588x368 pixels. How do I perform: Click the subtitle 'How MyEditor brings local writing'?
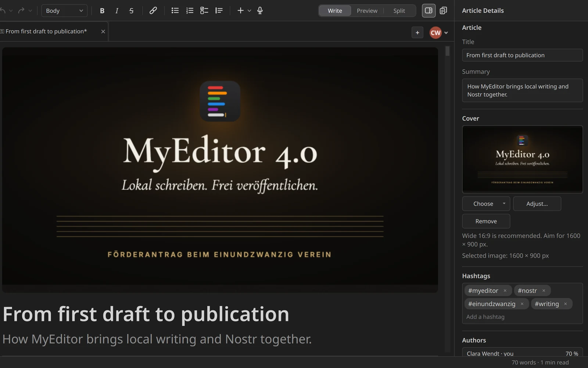click(157, 339)
